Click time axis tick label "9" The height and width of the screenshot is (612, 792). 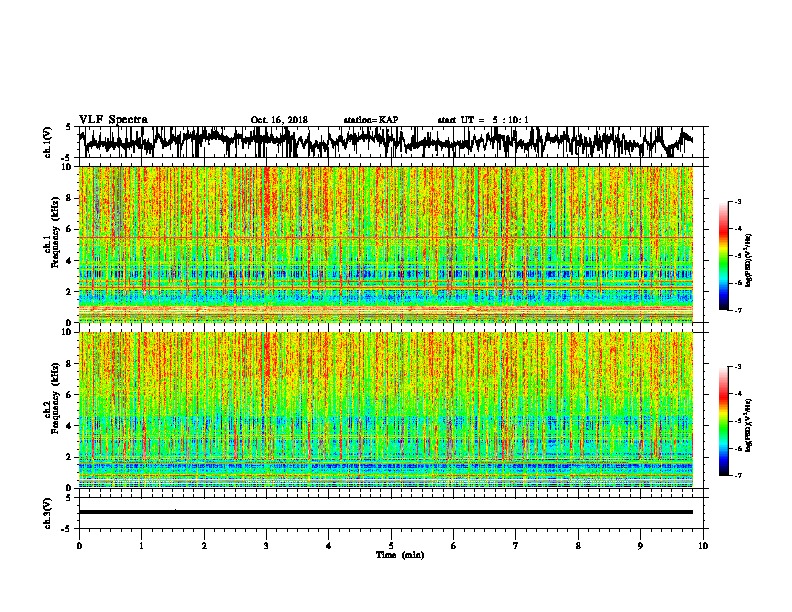pyautogui.click(x=640, y=546)
